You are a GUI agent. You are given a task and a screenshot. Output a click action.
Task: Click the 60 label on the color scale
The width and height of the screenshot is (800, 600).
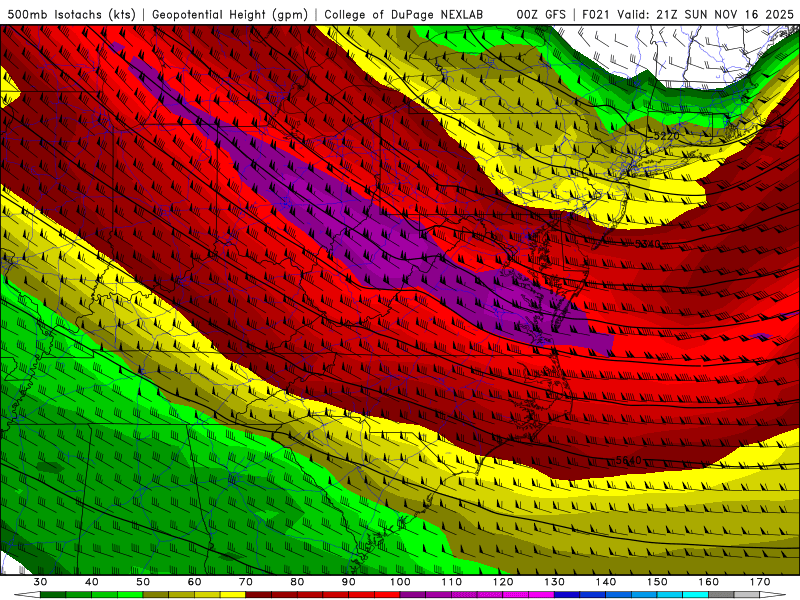click(194, 582)
